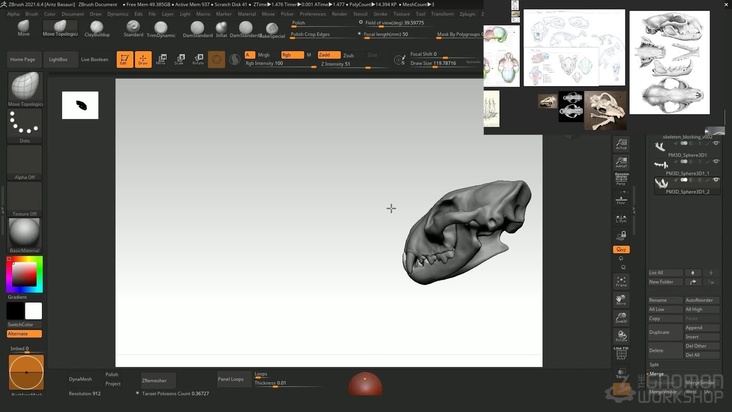
Task: Click the Move Topological brush thumbnail
Action: pyautogui.click(x=25, y=89)
